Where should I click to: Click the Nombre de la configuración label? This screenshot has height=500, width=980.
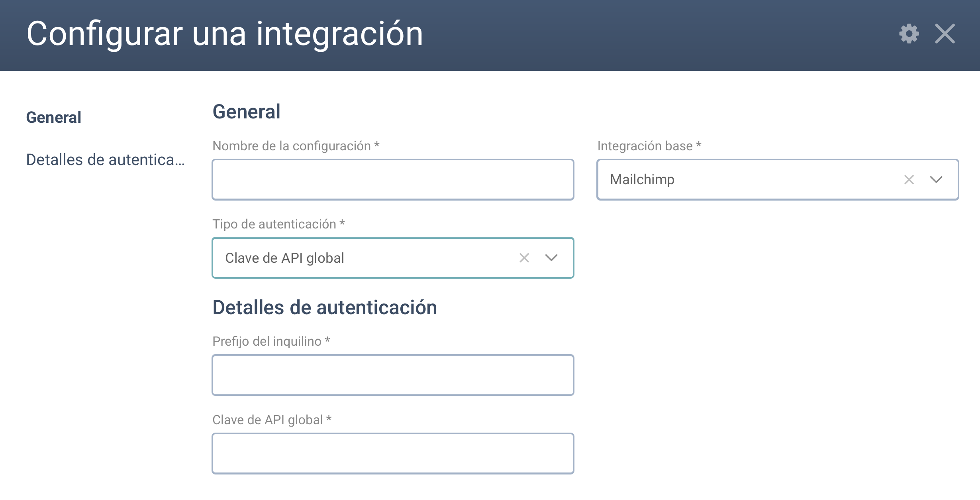tap(296, 146)
